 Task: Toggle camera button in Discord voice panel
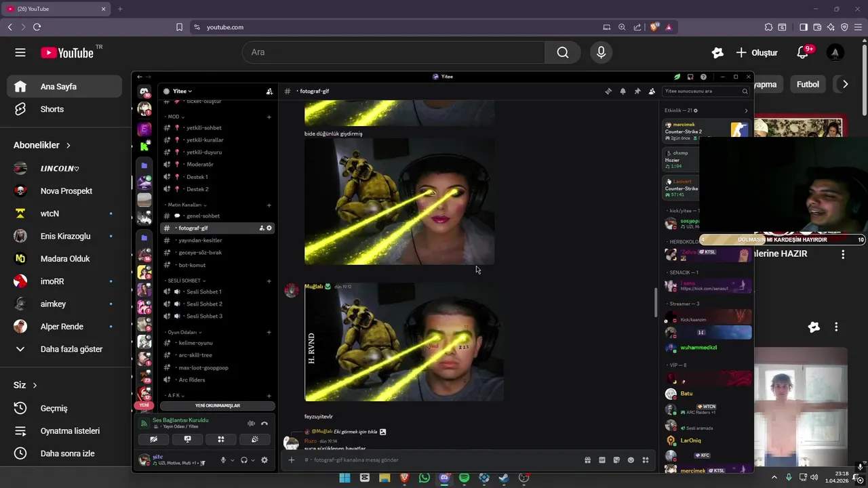(154, 439)
